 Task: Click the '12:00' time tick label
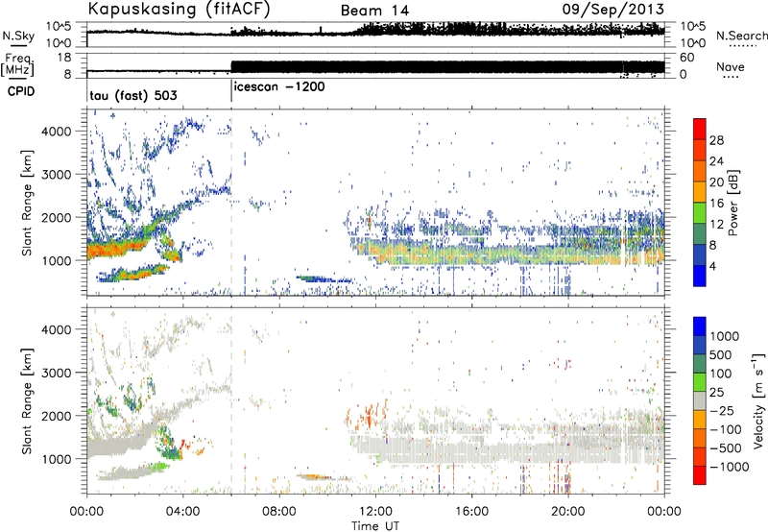(375, 512)
